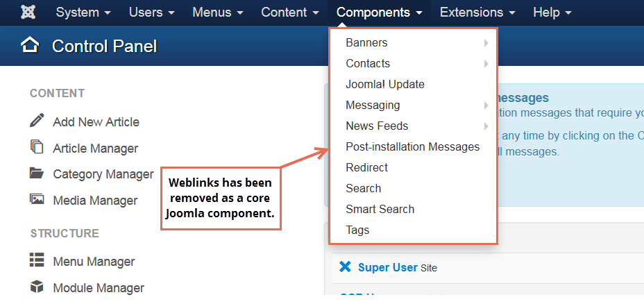Expand the Banners submenu arrow
The height and width of the screenshot is (304, 644).
[x=486, y=43]
